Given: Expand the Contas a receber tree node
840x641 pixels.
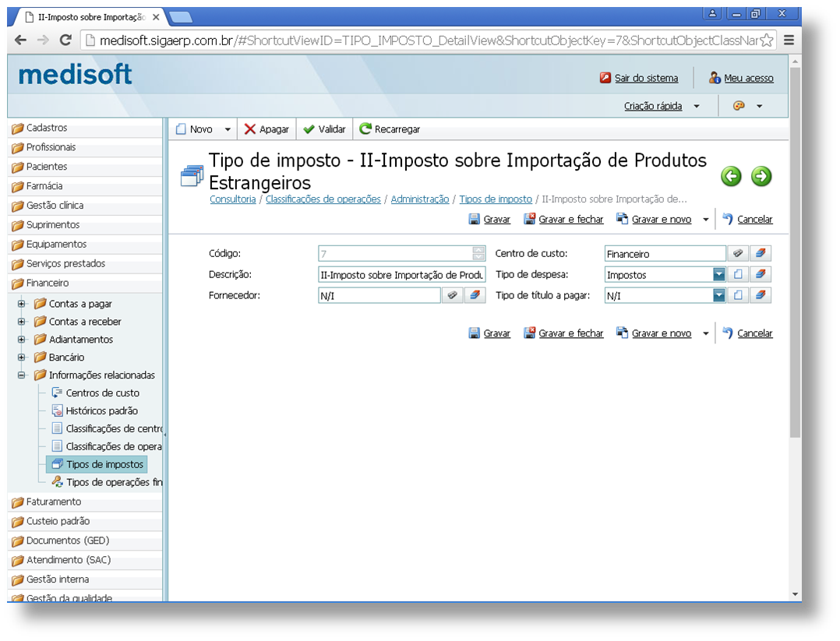Looking at the screenshot, I should coord(22,322).
